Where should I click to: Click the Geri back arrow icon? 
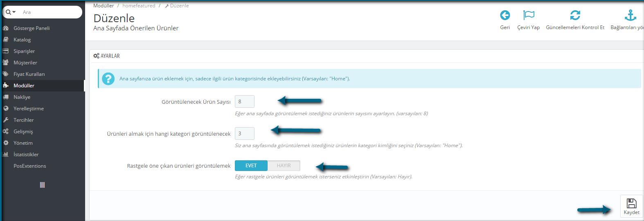click(x=505, y=15)
